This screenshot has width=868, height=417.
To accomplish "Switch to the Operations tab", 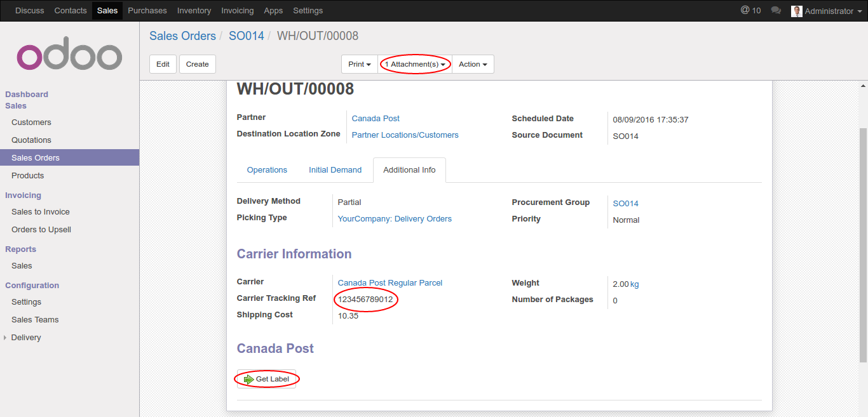I will [267, 170].
